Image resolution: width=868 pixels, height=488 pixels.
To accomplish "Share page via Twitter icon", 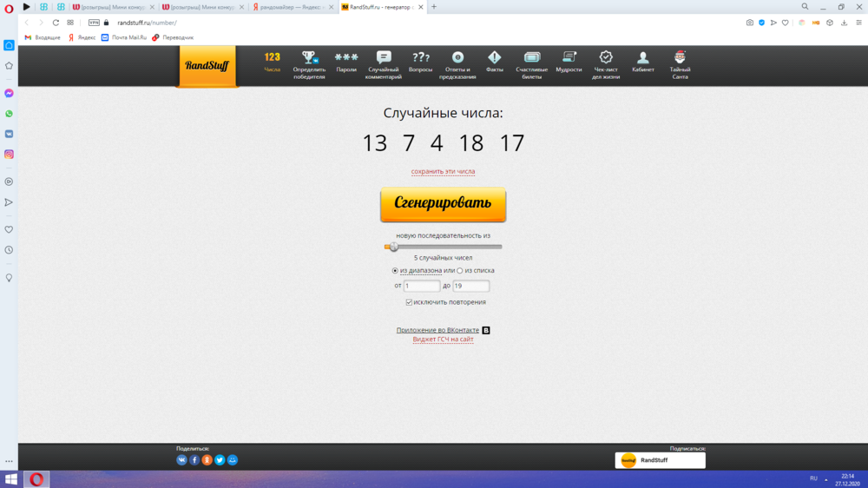I will (x=220, y=460).
